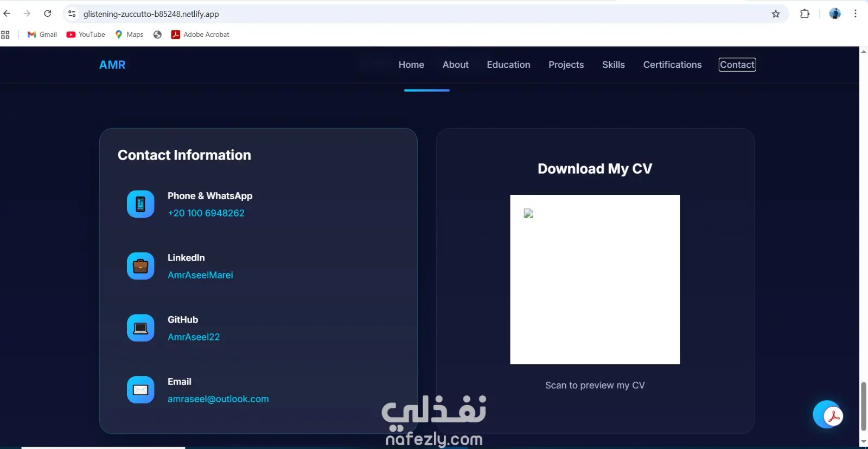Click the browser back arrow
868x449 pixels.
point(7,14)
